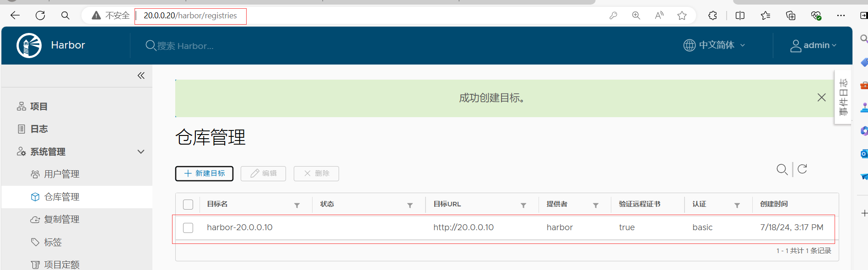This screenshot has width=868, height=270.
Task: Click the 7/18/24, 3:17 PM timestamp
Action: [792, 227]
